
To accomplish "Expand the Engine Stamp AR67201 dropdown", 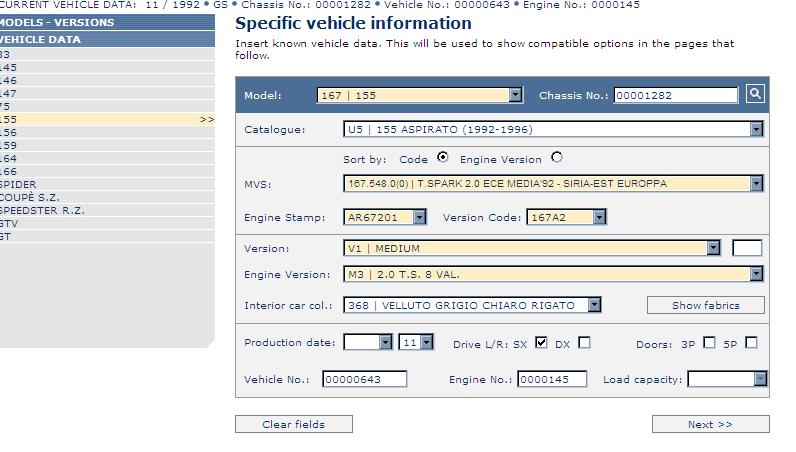I will pyautogui.click(x=419, y=217).
